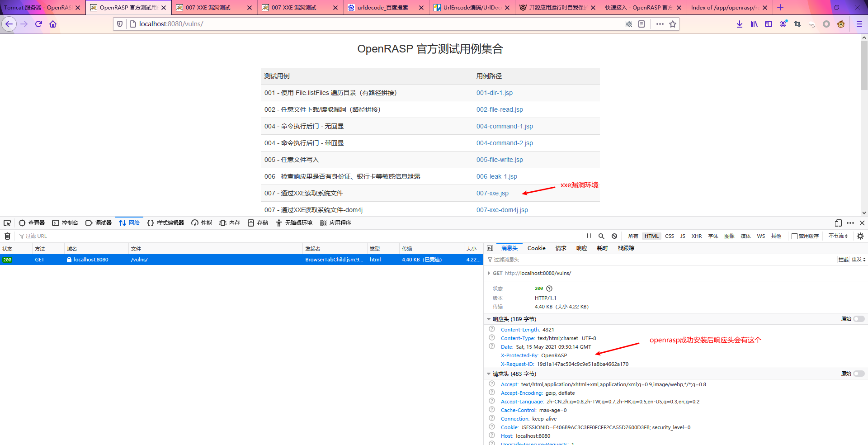
Task: Toggle raw view for 请求头 section
Action: pyautogui.click(x=859, y=374)
